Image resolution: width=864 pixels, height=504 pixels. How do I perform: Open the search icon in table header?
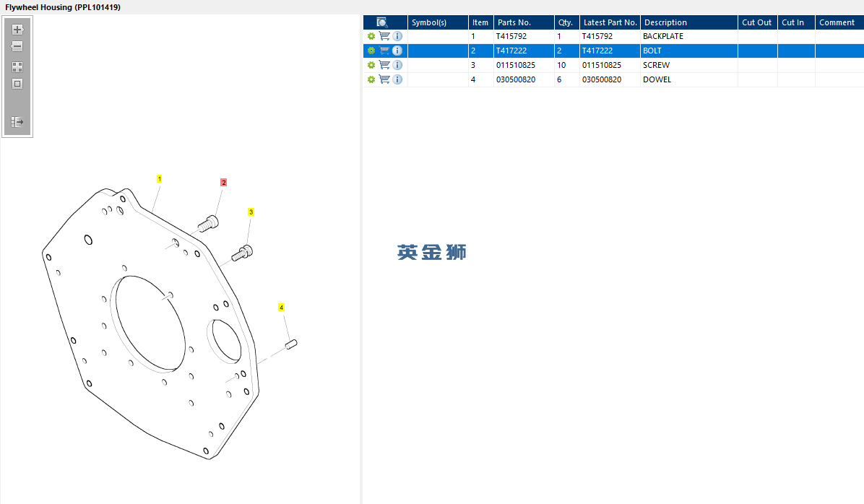point(382,22)
